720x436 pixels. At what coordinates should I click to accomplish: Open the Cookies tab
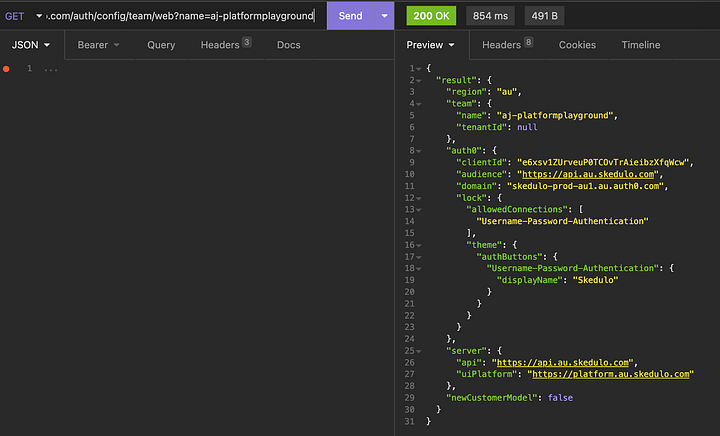click(x=577, y=45)
